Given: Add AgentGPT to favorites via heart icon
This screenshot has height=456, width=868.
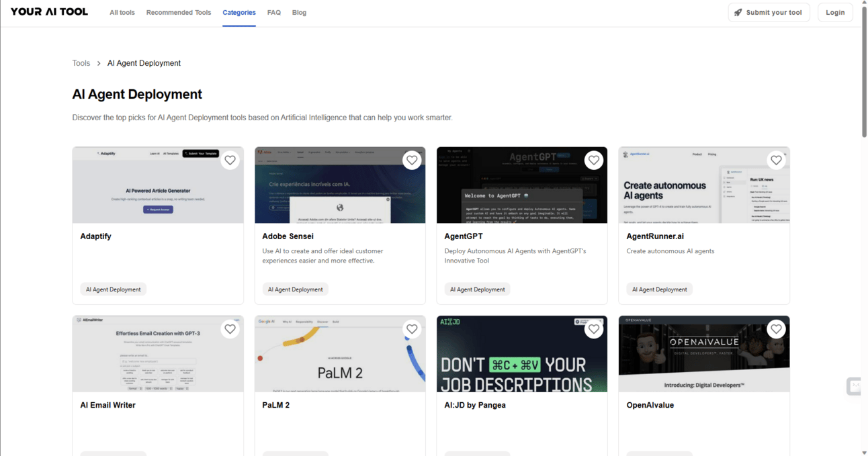Looking at the screenshot, I should [x=593, y=160].
